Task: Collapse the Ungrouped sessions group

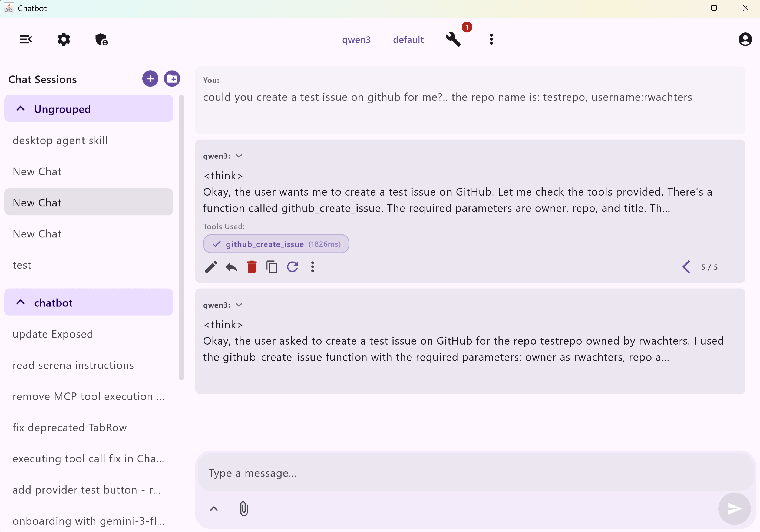Action: [x=21, y=109]
